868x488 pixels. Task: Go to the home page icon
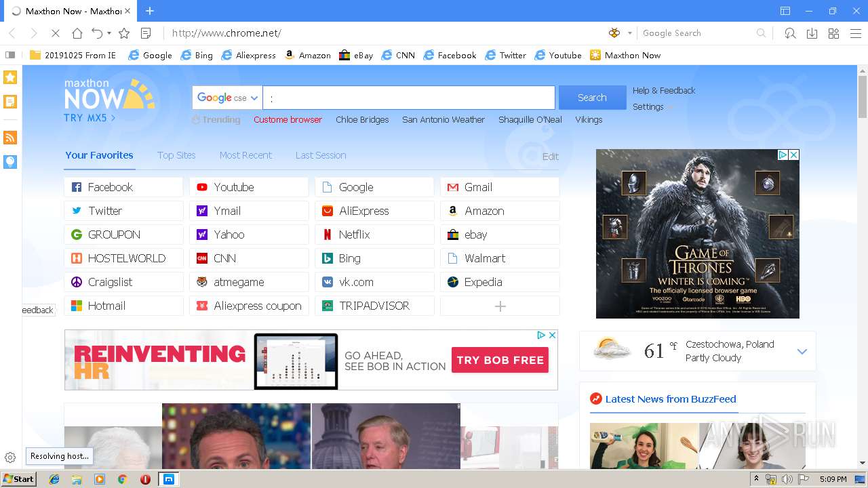(77, 33)
